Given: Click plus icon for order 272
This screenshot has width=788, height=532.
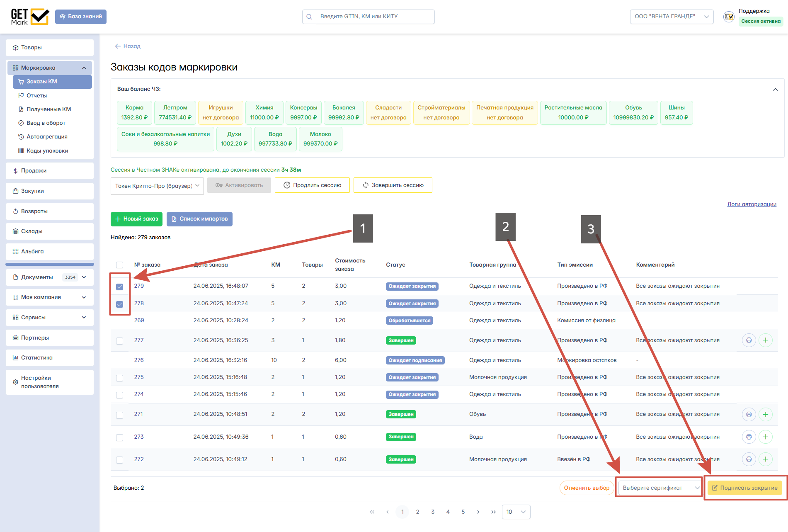Looking at the screenshot, I should click(x=765, y=459).
